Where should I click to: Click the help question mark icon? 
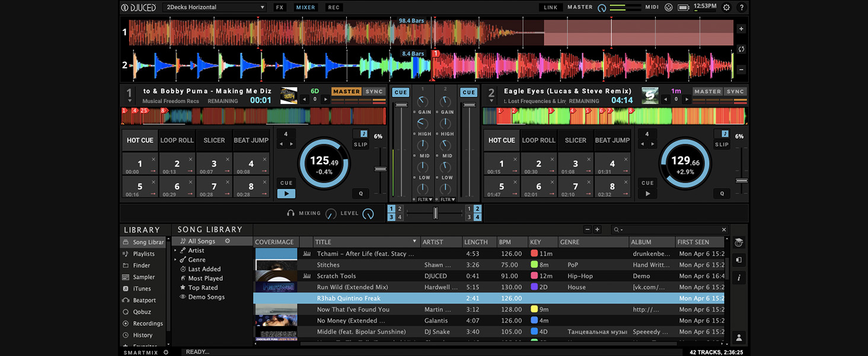(x=741, y=8)
